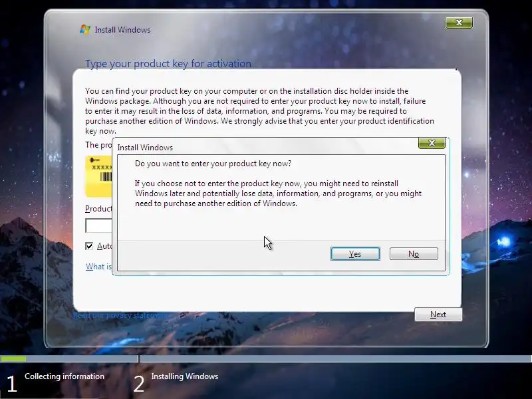Image resolution: width=532 pixels, height=399 pixels.
Task: Click 'Do you want to enter your product key now?' text
Action: tap(213, 164)
